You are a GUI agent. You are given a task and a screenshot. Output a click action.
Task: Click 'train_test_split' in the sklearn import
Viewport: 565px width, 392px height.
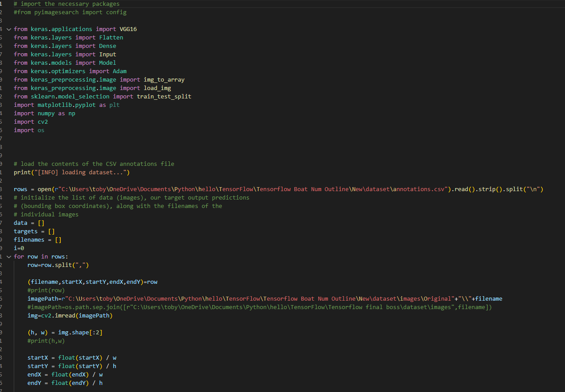(x=164, y=97)
